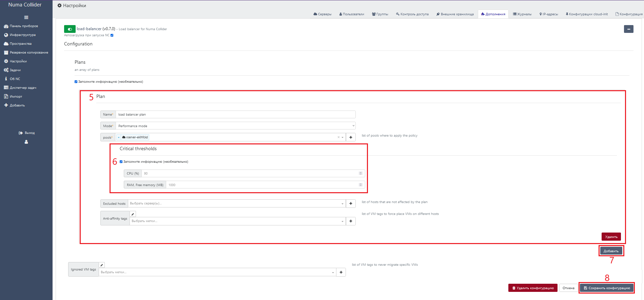This screenshot has width=644, height=300.
Task: Open Резервное копирование in sidebar
Action: tap(26, 53)
